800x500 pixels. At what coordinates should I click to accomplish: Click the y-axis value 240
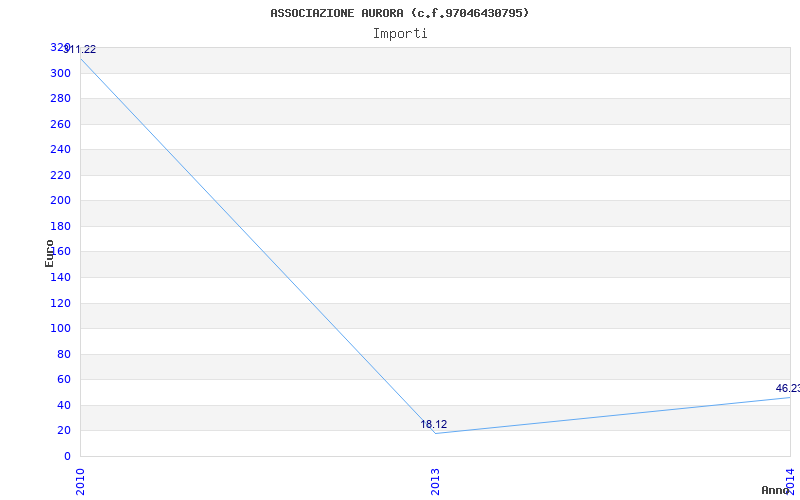[x=60, y=150]
